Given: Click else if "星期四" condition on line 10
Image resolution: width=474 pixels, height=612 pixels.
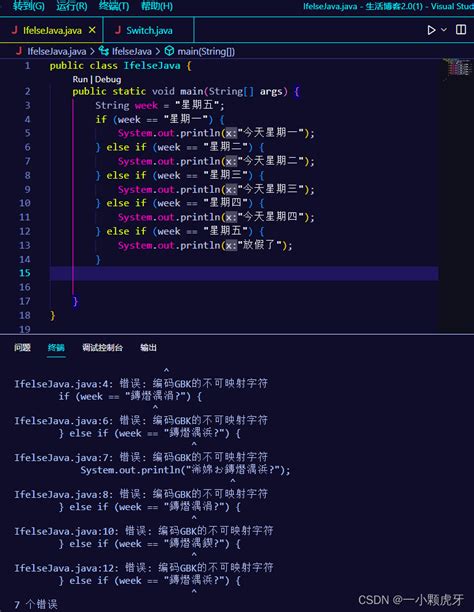Looking at the screenshot, I should coord(180,203).
